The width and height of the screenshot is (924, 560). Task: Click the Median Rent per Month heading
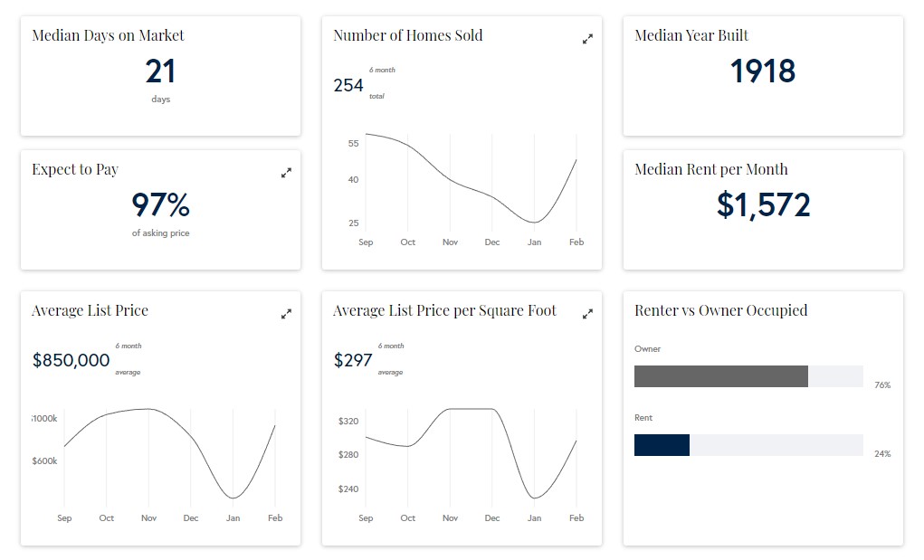(710, 169)
